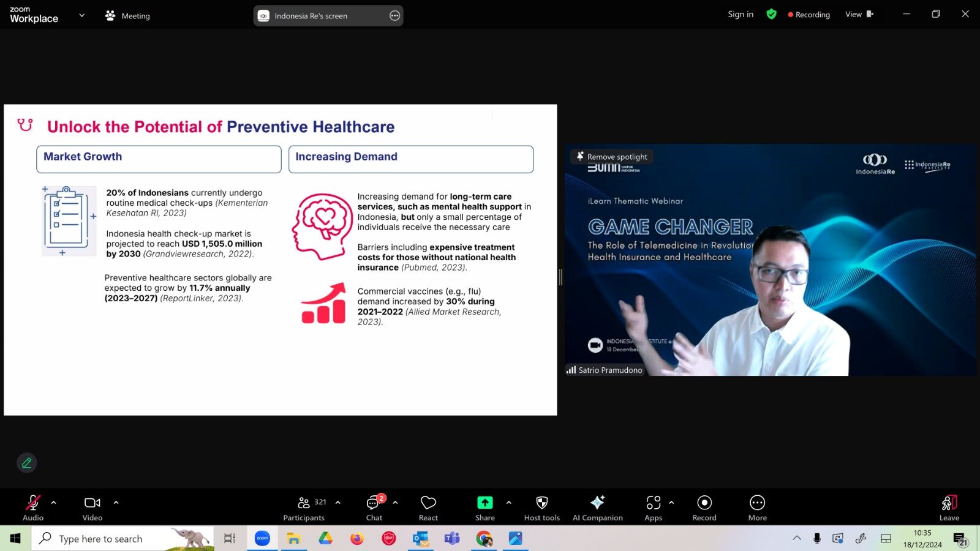Click Sign in
Image resolution: width=980 pixels, height=551 pixels.
pos(741,14)
